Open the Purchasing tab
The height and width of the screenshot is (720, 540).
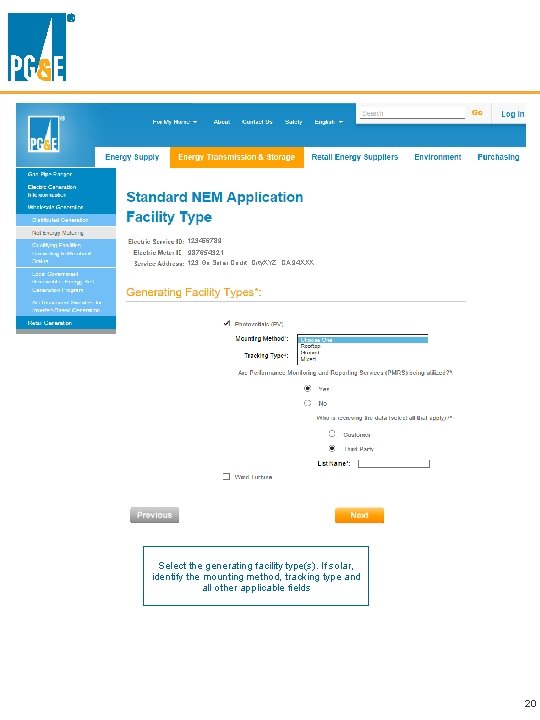click(x=498, y=157)
